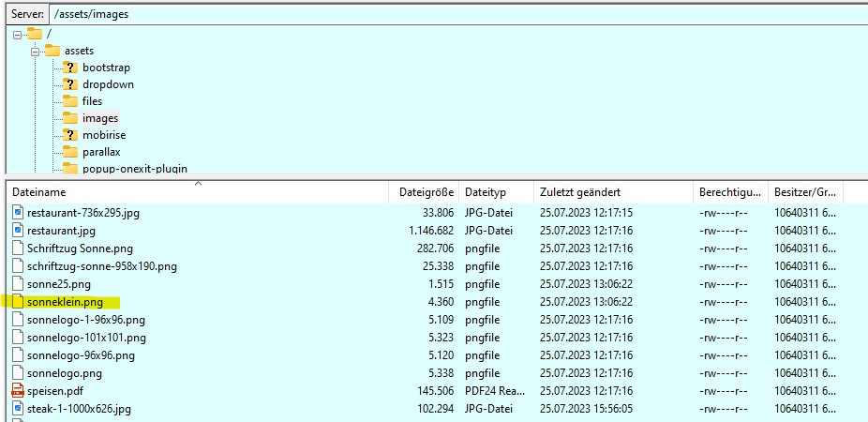The height and width of the screenshot is (422, 868).
Task: Select file name sonnelogo-96x96.png
Action: (81, 355)
